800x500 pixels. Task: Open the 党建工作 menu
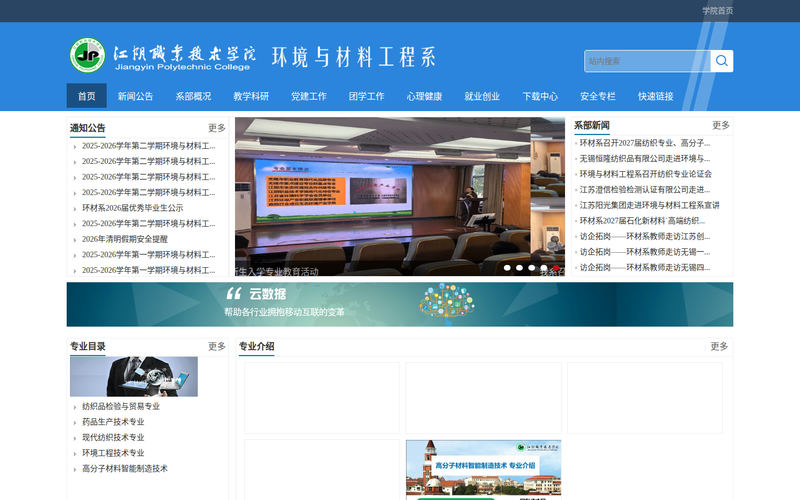tap(309, 96)
